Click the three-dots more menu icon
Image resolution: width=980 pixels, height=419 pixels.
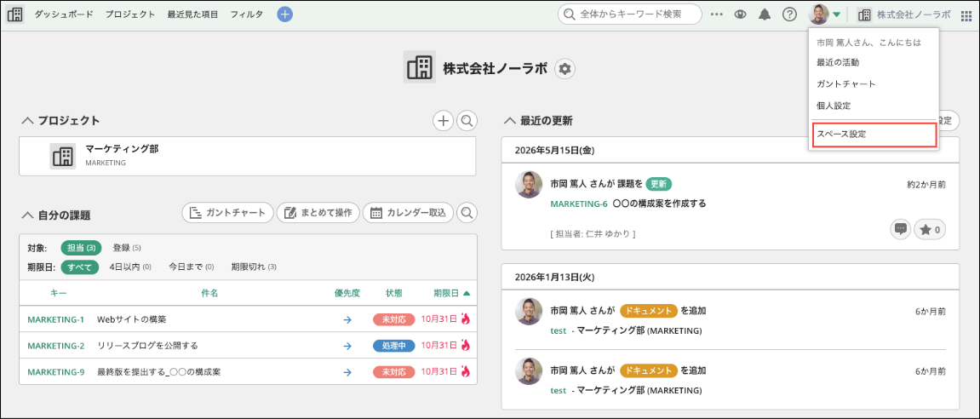717,14
